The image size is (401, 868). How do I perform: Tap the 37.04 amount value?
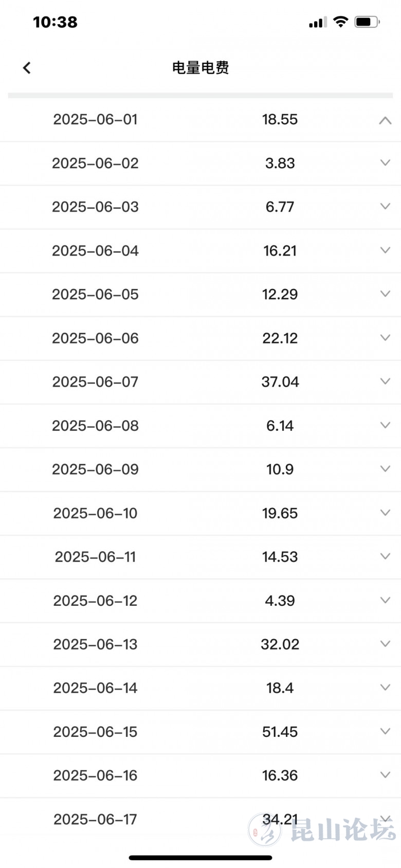coord(280,382)
